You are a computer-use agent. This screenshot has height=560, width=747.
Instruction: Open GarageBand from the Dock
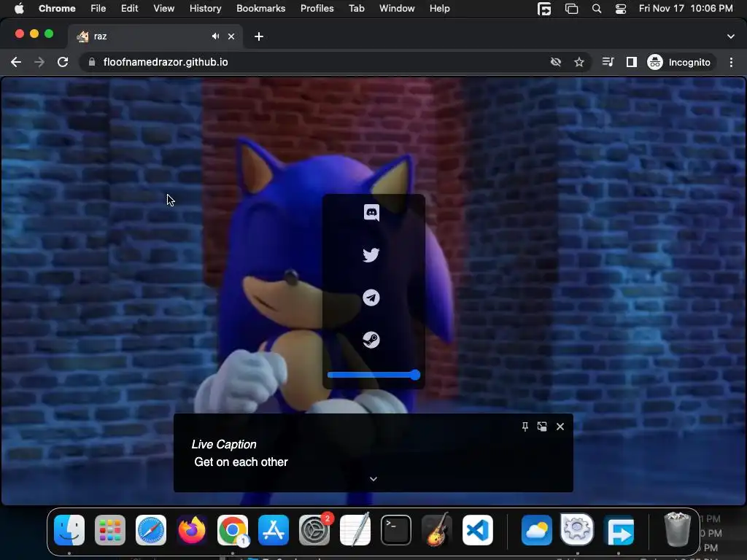437,530
